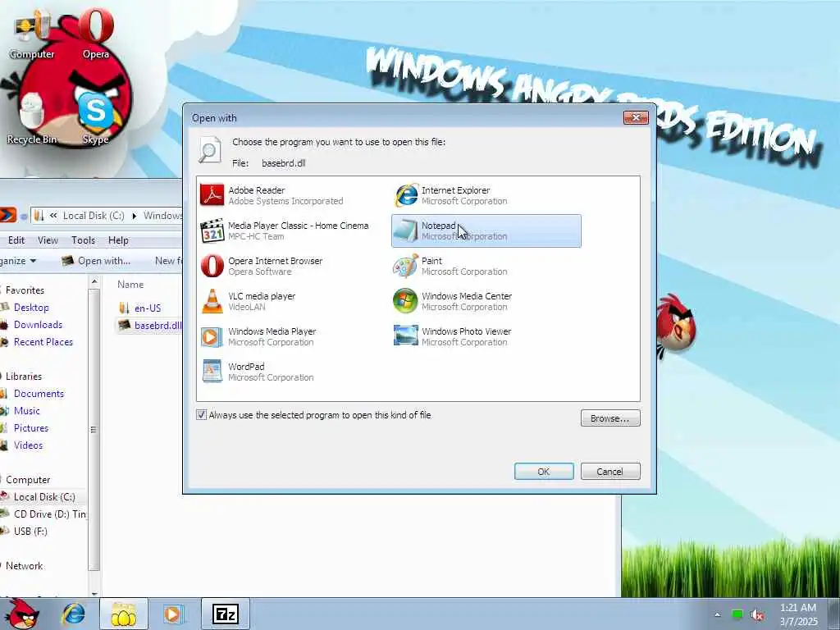Screen dimensions: 840x630
Task: Uncheck Always use the selected program checkbox
Action: click(202, 414)
